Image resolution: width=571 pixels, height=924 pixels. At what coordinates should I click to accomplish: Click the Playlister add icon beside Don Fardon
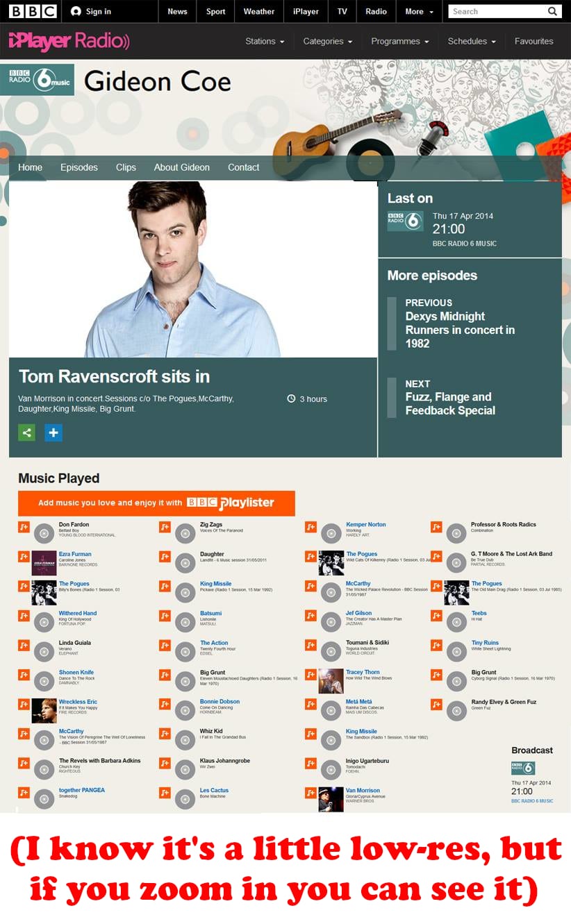[24, 527]
